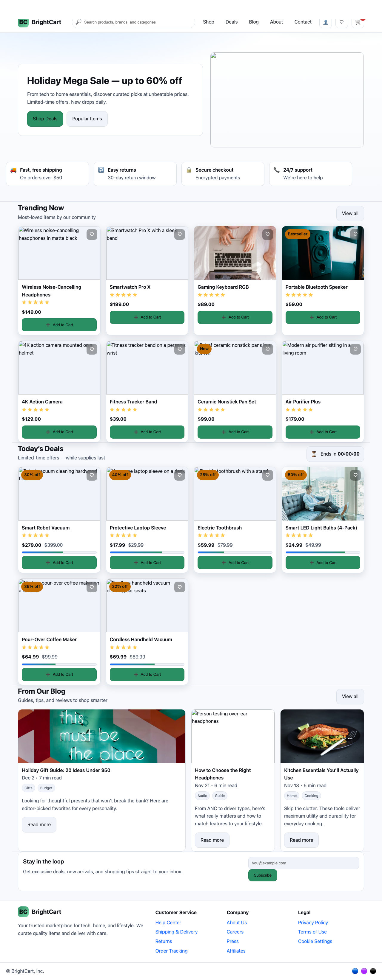This screenshot has width=382, height=980.
Task: Click the deal progress bar under Pour-Over Coffee Maker
Action: pos(59,664)
